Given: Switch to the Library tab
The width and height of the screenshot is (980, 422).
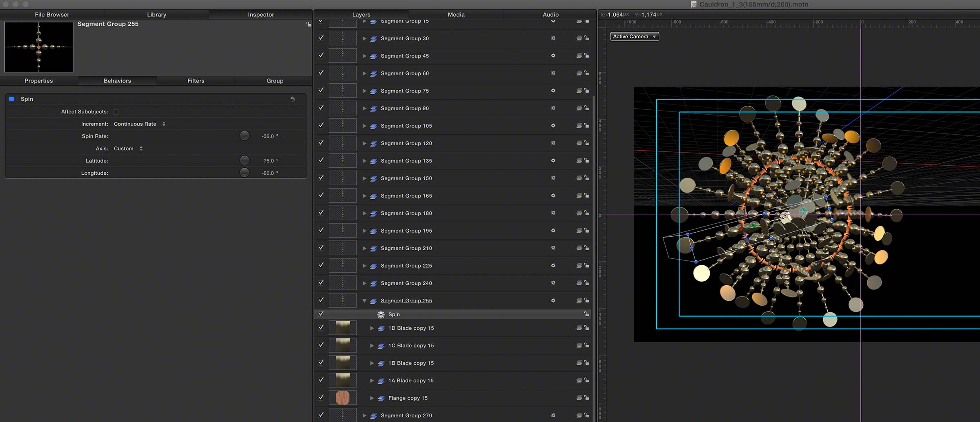Looking at the screenshot, I should [156, 14].
